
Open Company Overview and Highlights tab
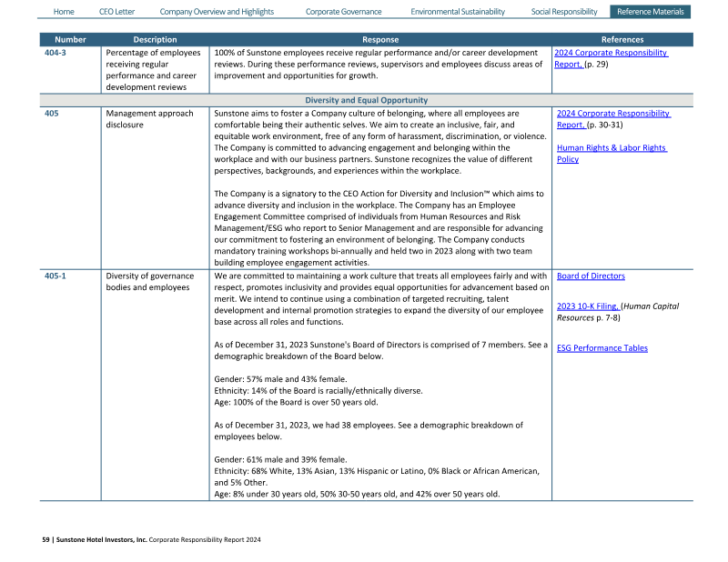point(217,12)
